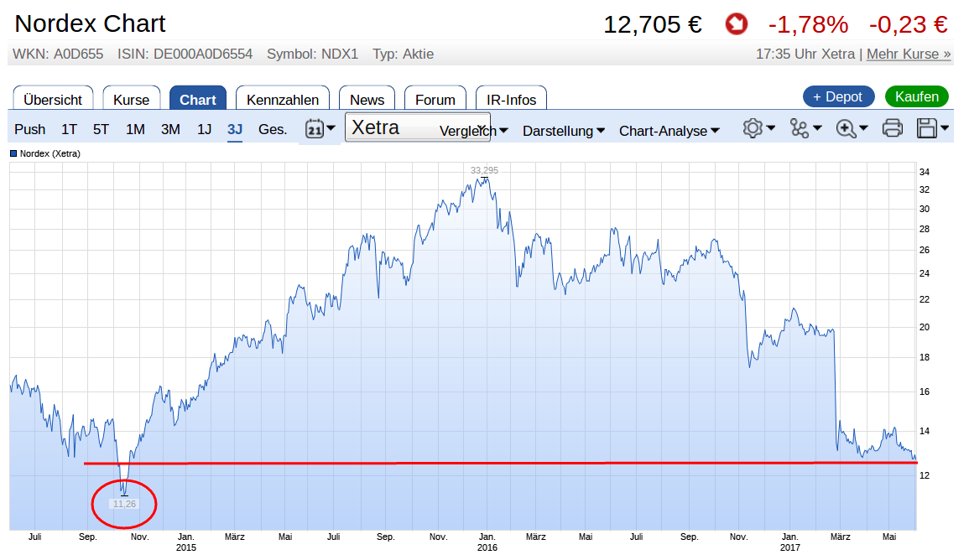
Task: Select the 5T timeframe
Action: click(101, 130)
